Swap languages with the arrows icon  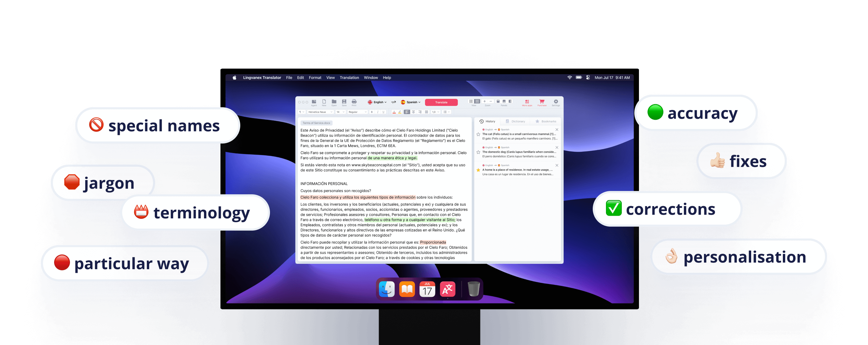[x=393, y=102]
